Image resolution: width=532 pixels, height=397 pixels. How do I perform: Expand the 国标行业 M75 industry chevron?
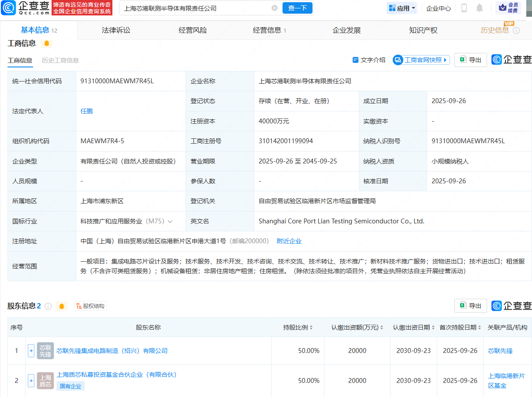coord(170,221)
